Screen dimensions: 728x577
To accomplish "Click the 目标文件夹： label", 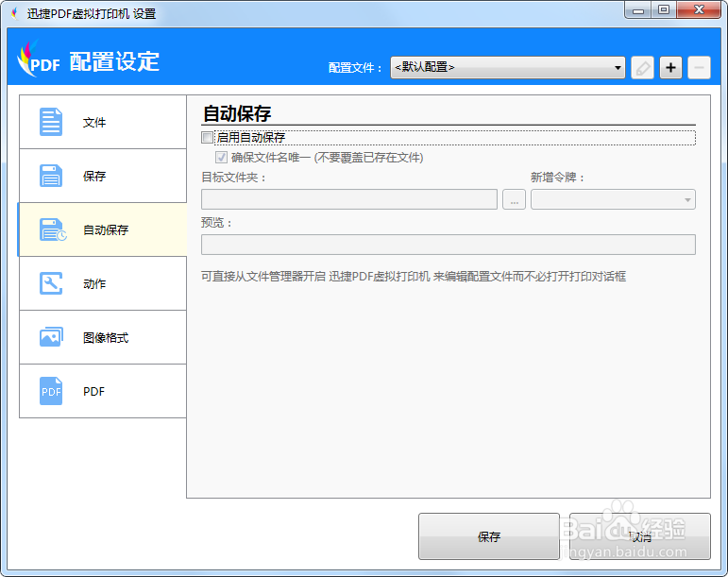I will coord(234,178).
